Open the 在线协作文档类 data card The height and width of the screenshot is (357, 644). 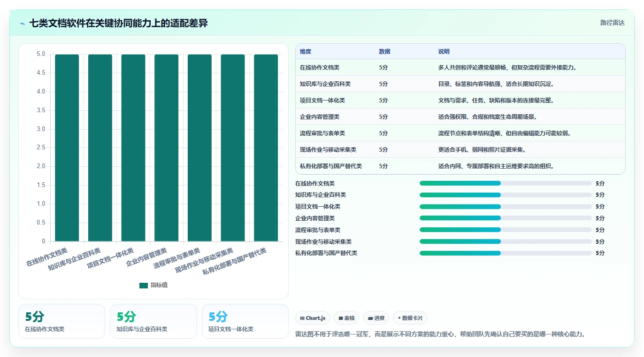(61, 321)
